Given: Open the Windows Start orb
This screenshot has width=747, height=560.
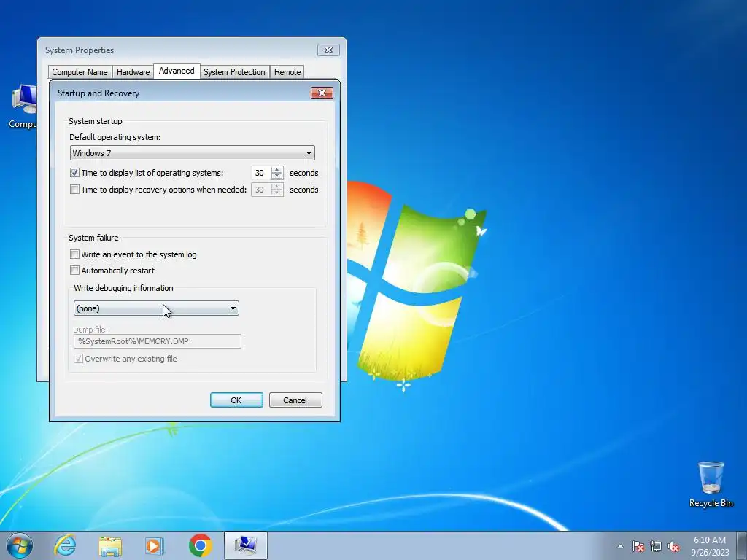Looking at the screenshot, I should pyautogui.click(x=20, y=545).
